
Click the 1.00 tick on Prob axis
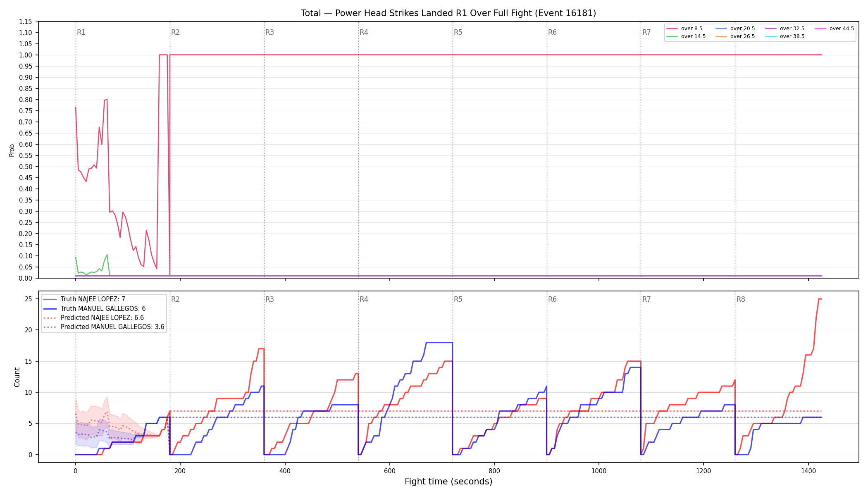tap(26, 55)
